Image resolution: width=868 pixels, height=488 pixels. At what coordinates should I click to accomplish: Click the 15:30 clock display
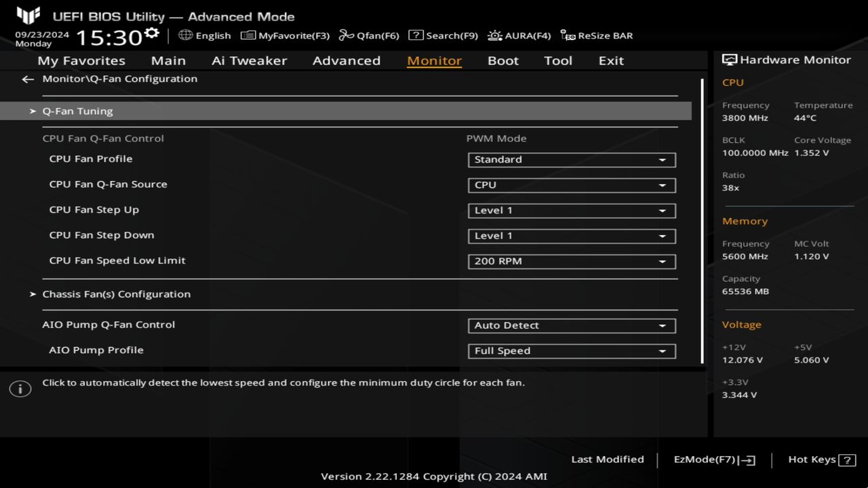click(108, 37)
